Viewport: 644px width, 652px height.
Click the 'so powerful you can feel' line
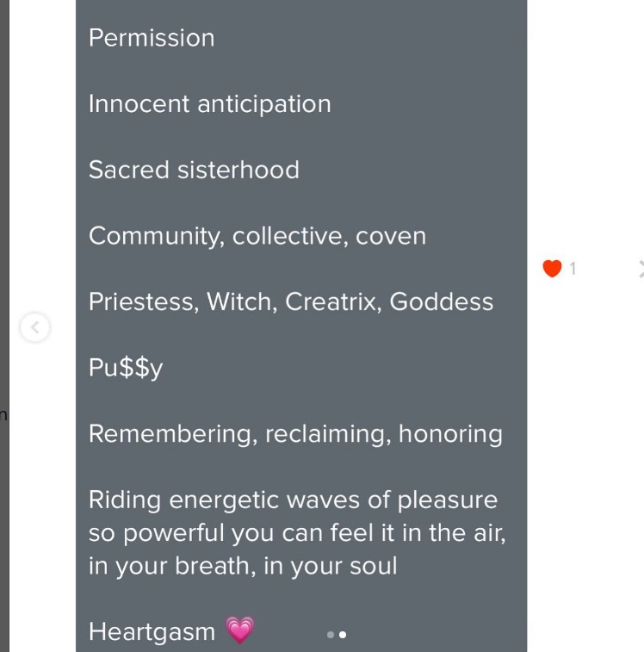297,533
